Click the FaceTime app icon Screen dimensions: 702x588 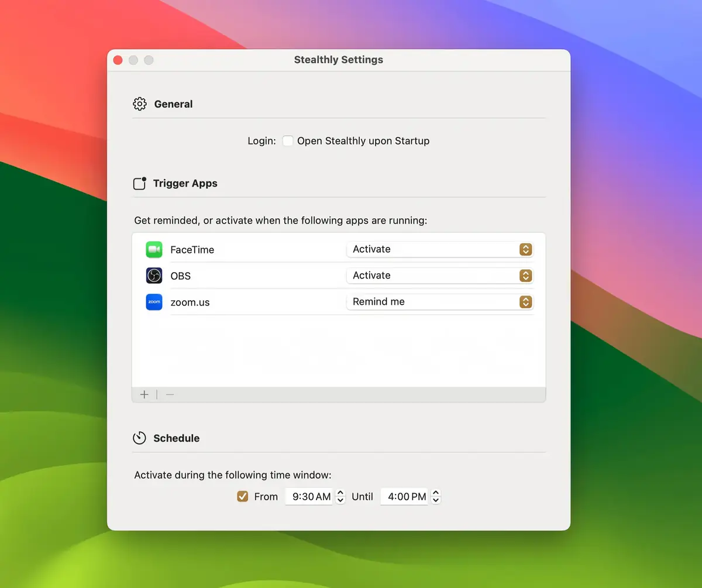(x=154, y=249)
